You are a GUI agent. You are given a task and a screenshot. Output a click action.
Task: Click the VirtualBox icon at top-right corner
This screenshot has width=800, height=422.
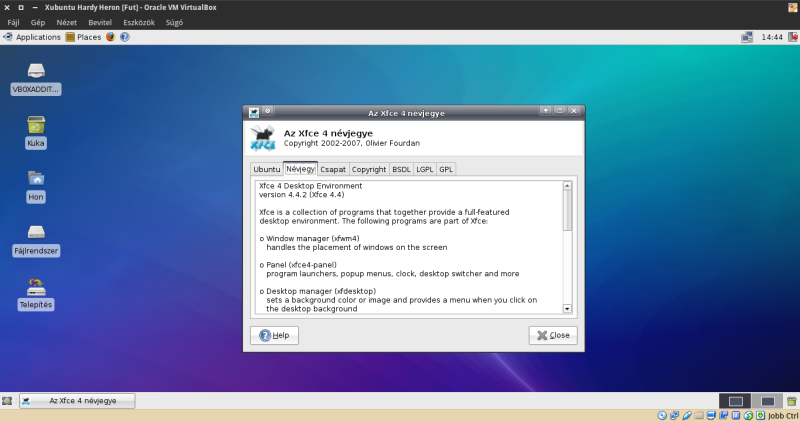pos(792,7)
